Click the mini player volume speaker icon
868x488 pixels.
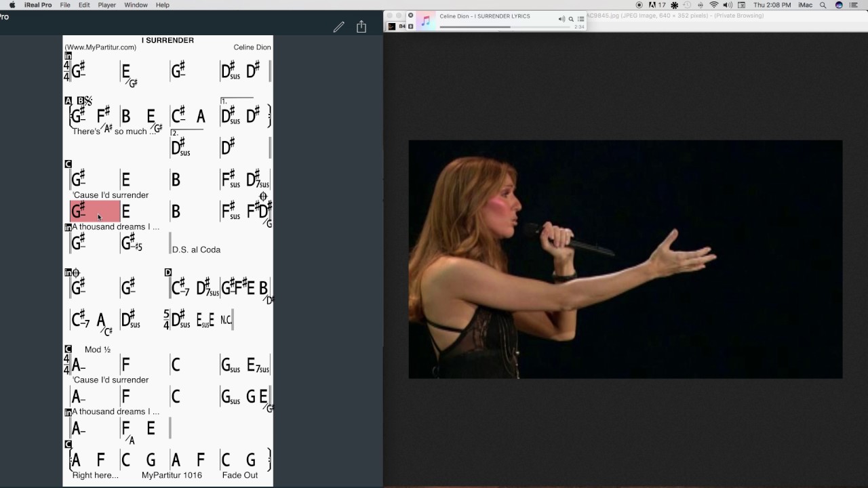pos(561,19)
